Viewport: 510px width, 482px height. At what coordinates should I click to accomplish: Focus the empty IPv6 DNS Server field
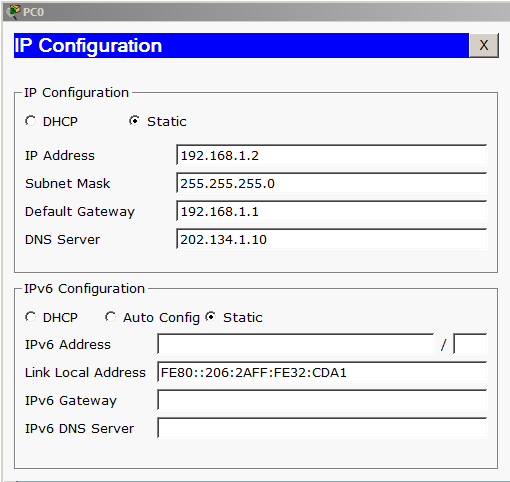tap(322, 428)
